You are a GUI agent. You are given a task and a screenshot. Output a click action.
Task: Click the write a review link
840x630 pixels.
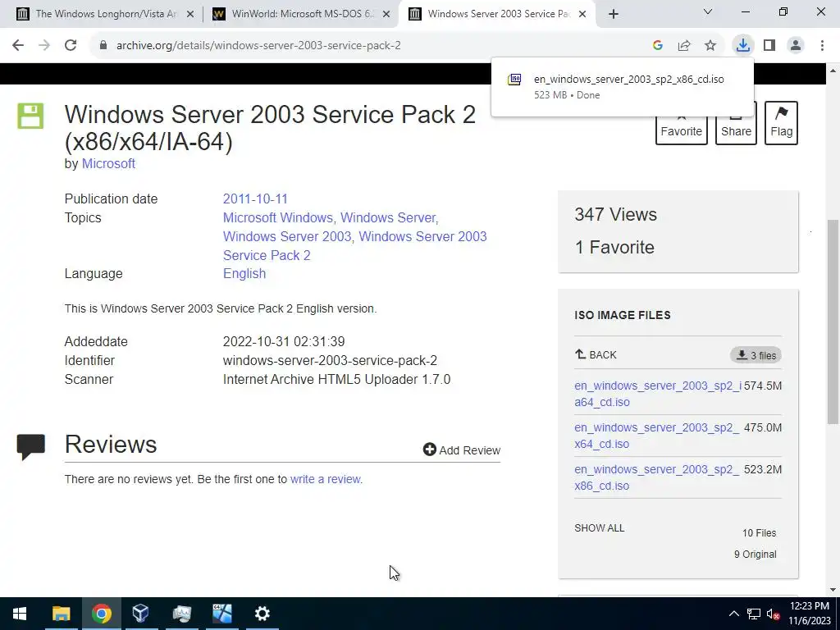click(326, 479)
